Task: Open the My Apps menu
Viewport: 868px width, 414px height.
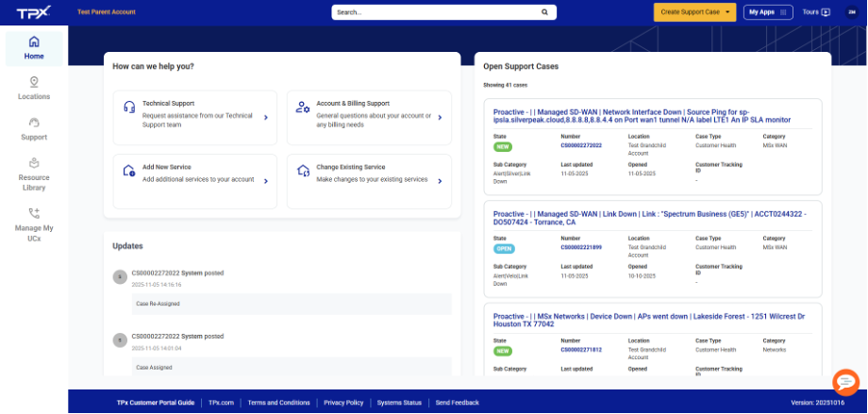Action: coord(765,12)
